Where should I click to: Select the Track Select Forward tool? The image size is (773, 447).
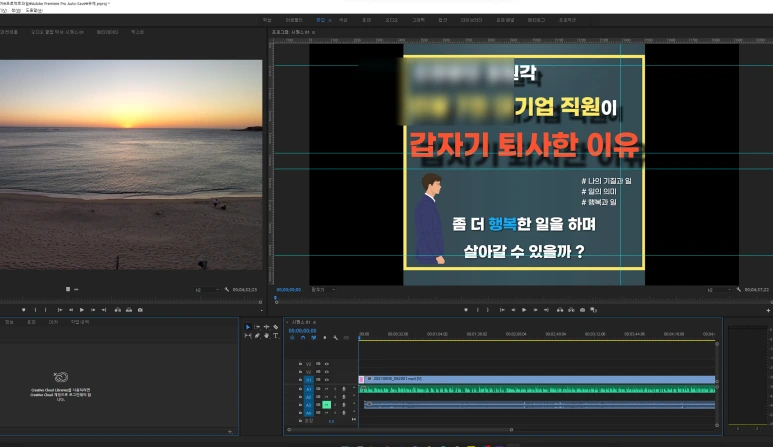[x=257, y=327]
